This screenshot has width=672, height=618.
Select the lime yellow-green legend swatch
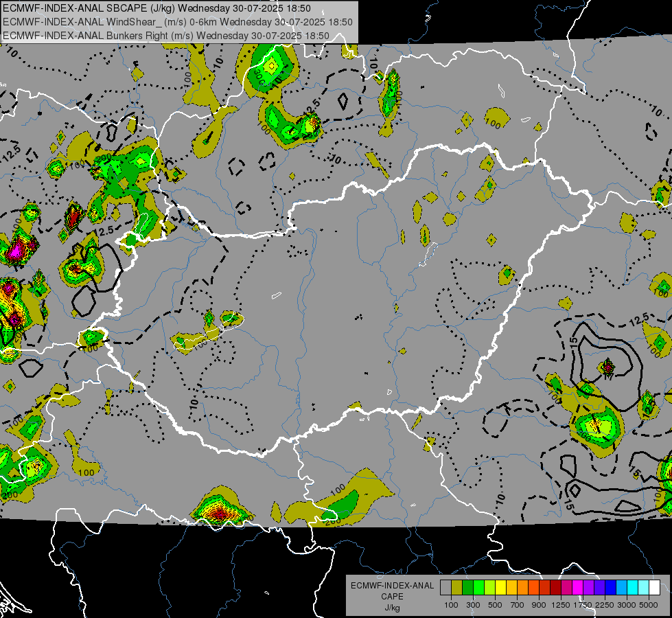pyautogui.click(x=489, y=588)
